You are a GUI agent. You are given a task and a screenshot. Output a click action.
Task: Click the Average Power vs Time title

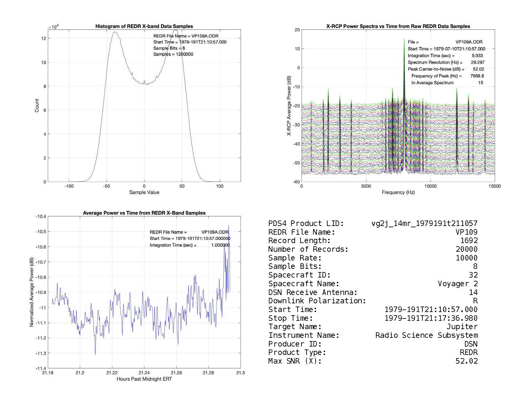click(144, 213)
